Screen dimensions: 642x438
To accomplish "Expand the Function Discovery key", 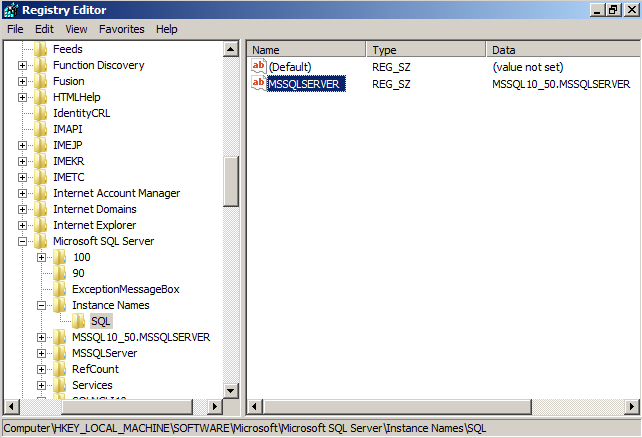I will click(23, 65).
